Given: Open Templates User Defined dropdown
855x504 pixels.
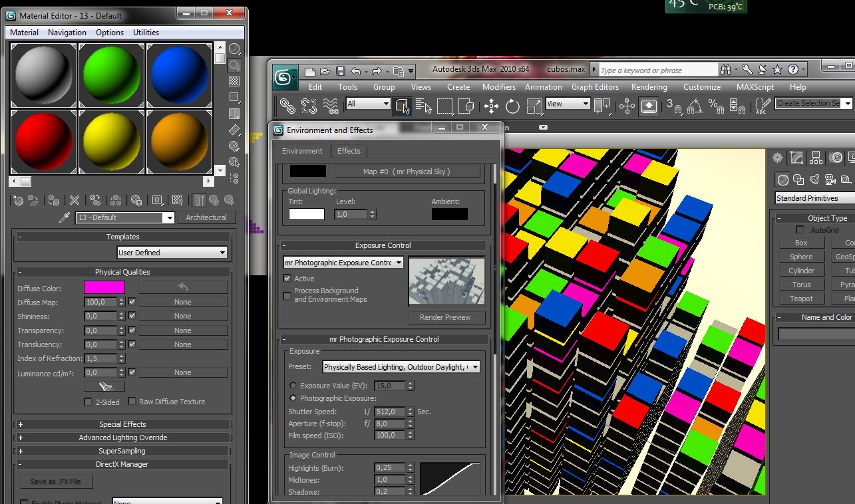Looking at the screenshot, I should pos(172,253).
